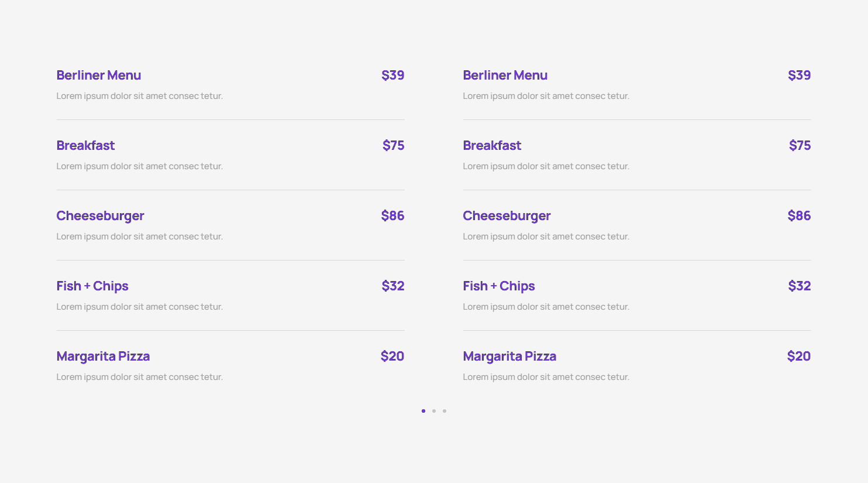The height and width of the screenshot is (483, 868).
Task: Open Berliner Menu in the left column
Action: 99,76
